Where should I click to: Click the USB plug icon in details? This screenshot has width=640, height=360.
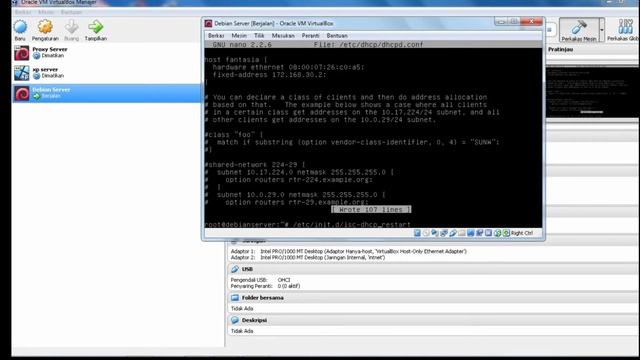pyautogui.click(x=235, y=269)
